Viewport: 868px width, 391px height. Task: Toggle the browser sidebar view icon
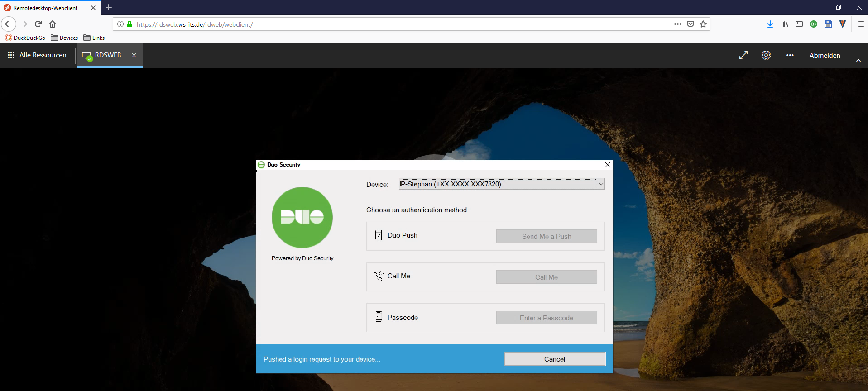point(799,24)
